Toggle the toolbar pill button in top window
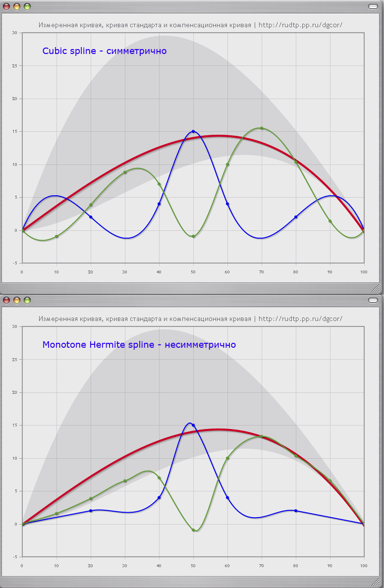The width and height of the screenshot is (384, 588). (373, 6)
